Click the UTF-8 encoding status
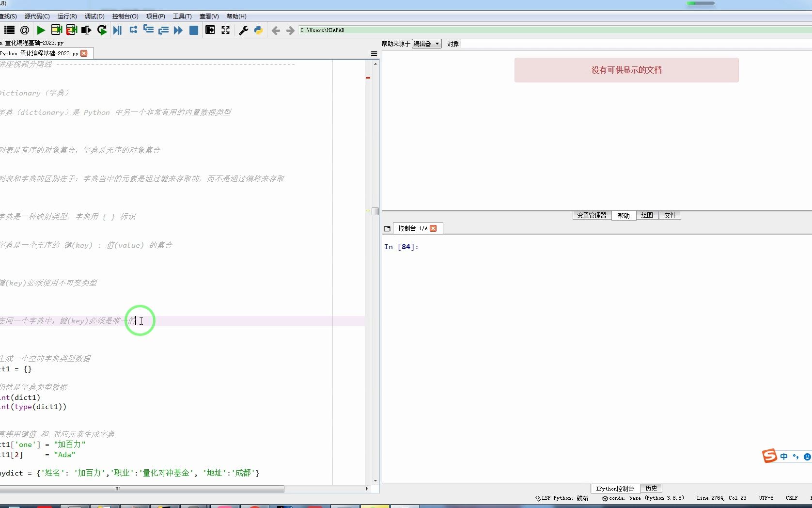Screen dimensions: 812x508 coord(766,498)
